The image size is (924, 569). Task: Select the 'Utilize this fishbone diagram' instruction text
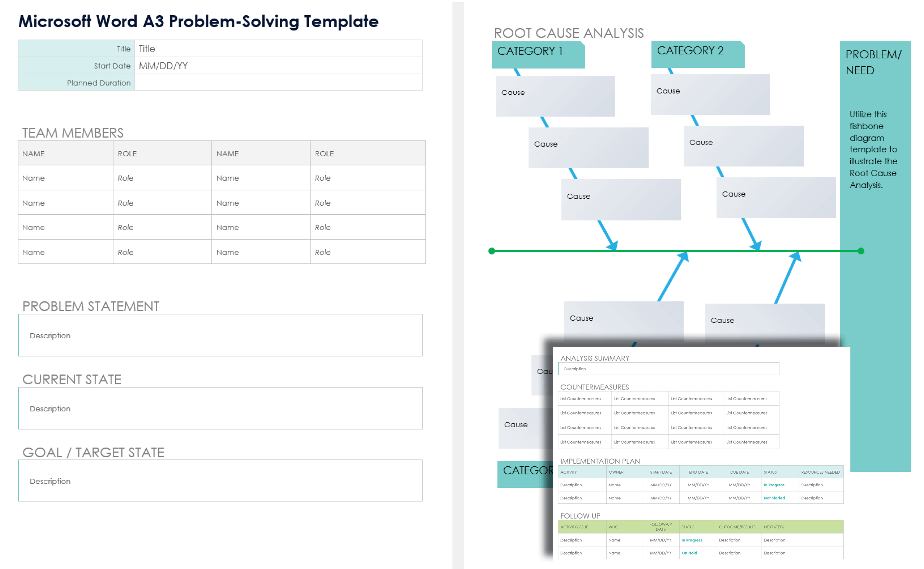pyautogui.click(x=873, y=149)
